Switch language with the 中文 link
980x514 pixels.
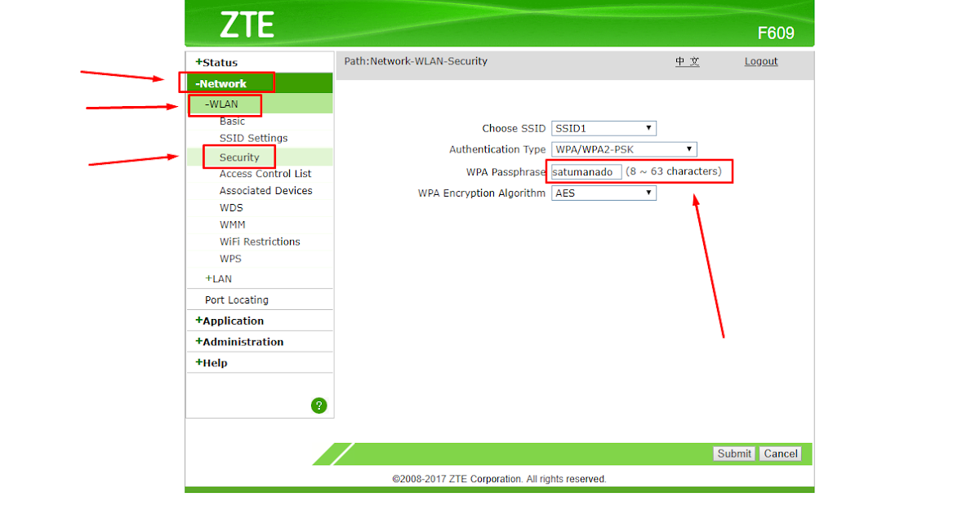coord(688,61)
